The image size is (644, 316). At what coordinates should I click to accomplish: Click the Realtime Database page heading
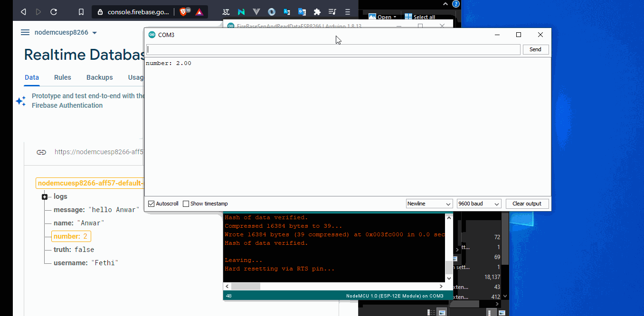(85, 55)
